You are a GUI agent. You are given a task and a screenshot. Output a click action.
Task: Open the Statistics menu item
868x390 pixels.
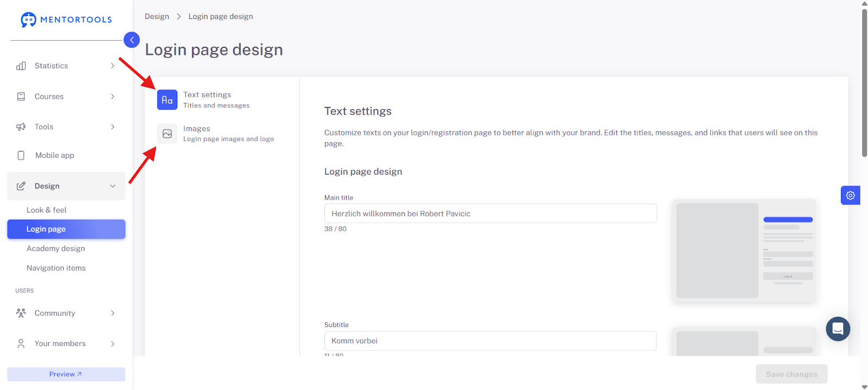66,66
